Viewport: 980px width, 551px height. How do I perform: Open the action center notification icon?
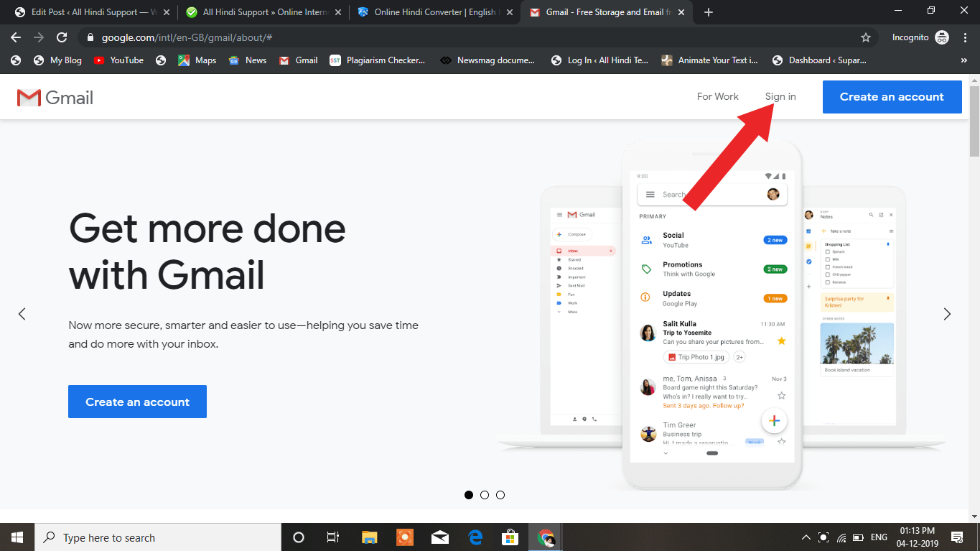point(957,537)
